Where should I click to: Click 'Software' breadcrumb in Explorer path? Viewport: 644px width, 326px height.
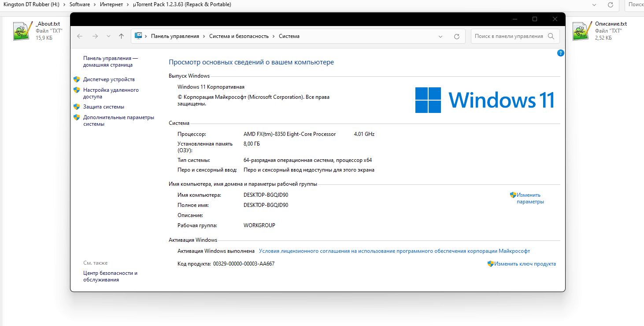click(x=80, y=4)
